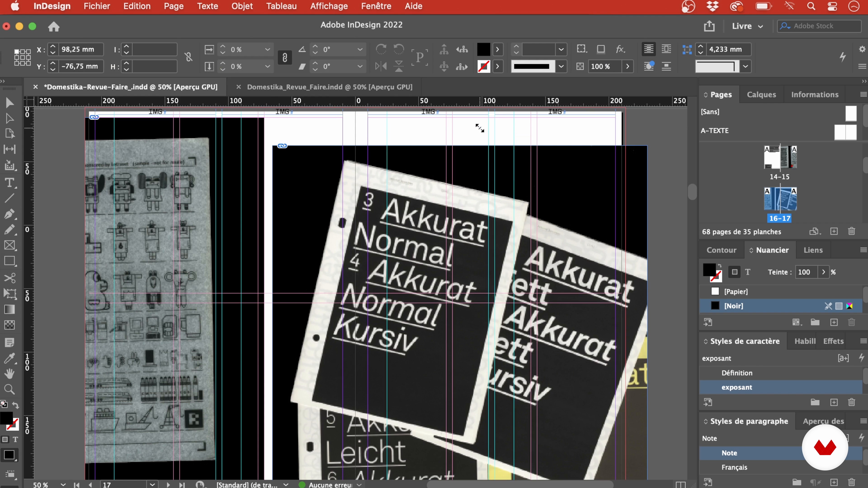Select the Scissors tool
Image resolution: width=868 pixels, height=488 pixels.
[9, 278]
